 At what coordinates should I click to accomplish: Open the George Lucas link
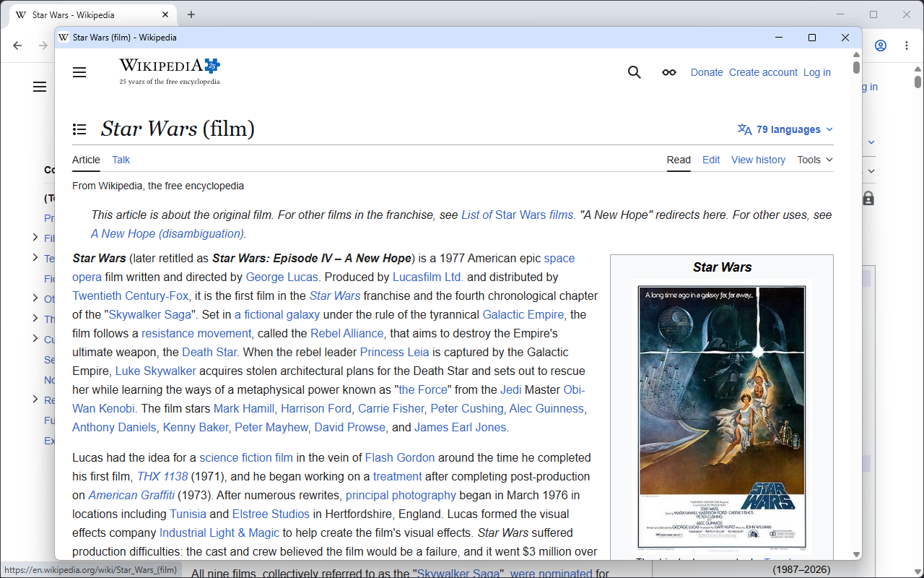tap(282, 277)
